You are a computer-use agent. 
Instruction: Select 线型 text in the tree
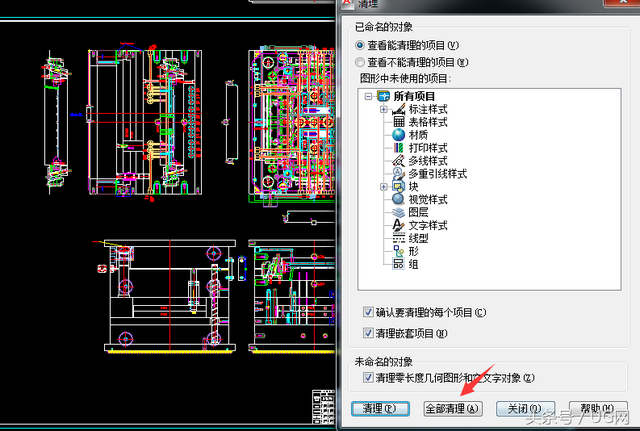[418, 238]
